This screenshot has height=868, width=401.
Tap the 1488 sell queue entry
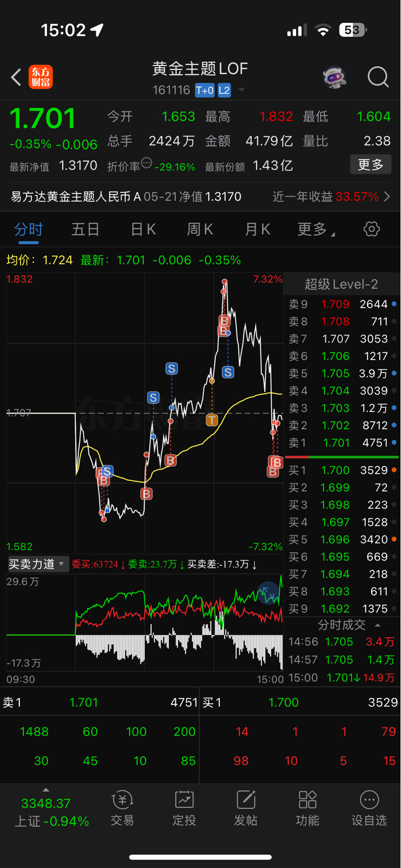click(x=34, y=731)
